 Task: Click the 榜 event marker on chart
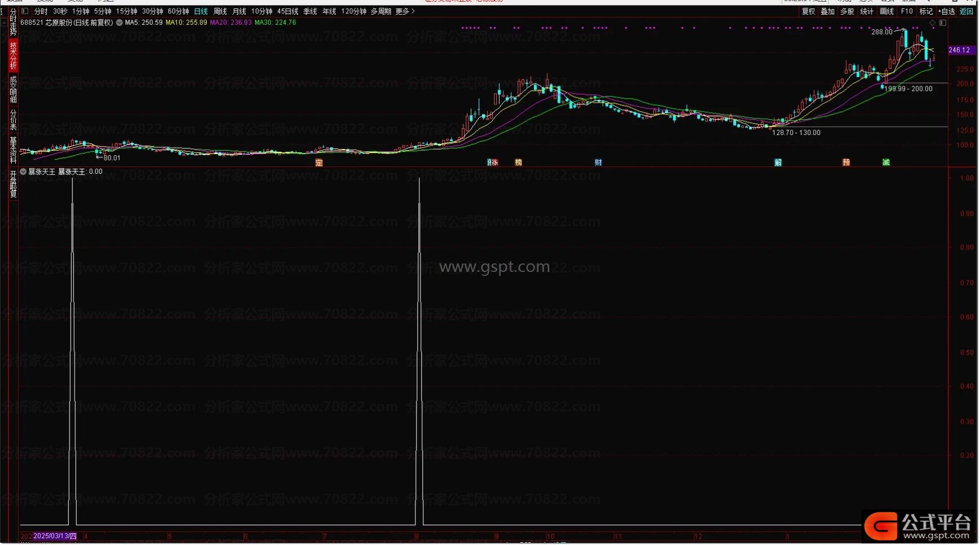coord(519,162)
